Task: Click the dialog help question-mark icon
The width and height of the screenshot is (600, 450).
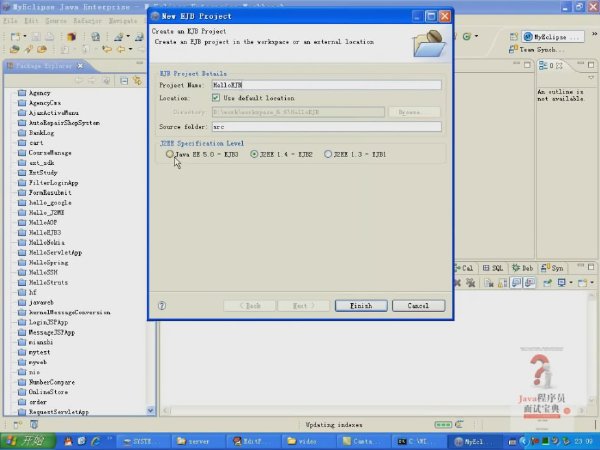Action: click(x=162, y=305)
